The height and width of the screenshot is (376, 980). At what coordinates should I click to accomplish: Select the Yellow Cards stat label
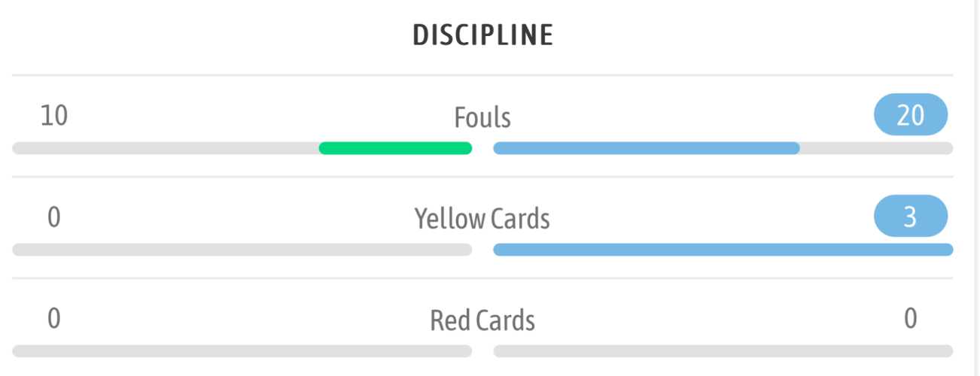point(482,219)
